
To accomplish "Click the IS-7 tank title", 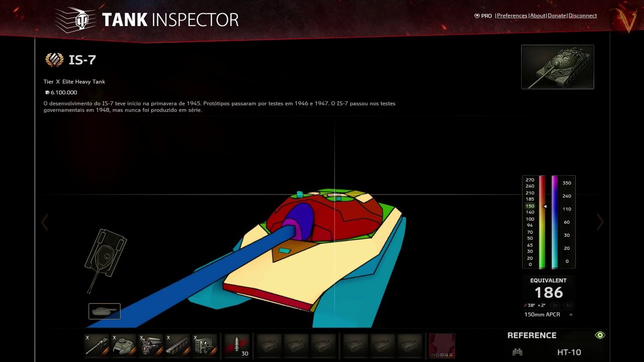I will 82,60.
